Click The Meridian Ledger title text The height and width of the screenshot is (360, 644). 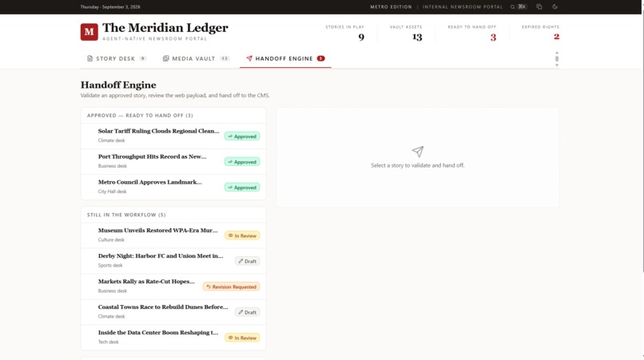(x=165, y=28)
